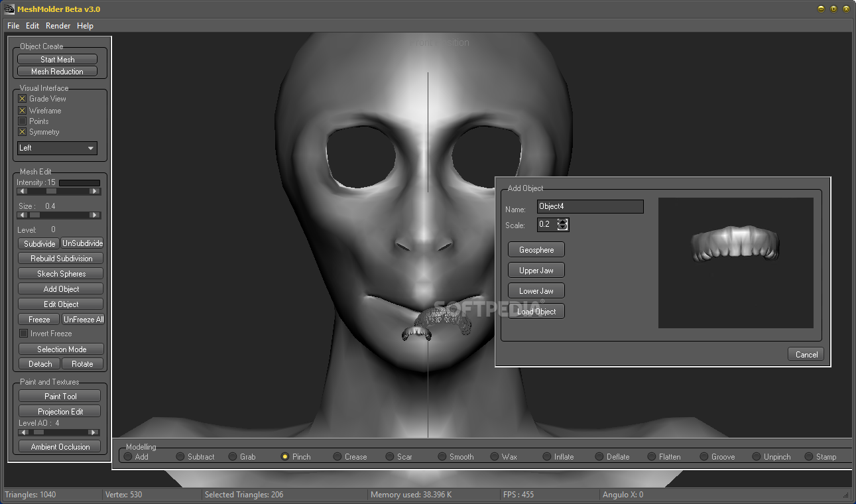This screenshot has height=504, width=856.
Task: Click the UnFreeze All button
Action: click(x=84, y=320)
